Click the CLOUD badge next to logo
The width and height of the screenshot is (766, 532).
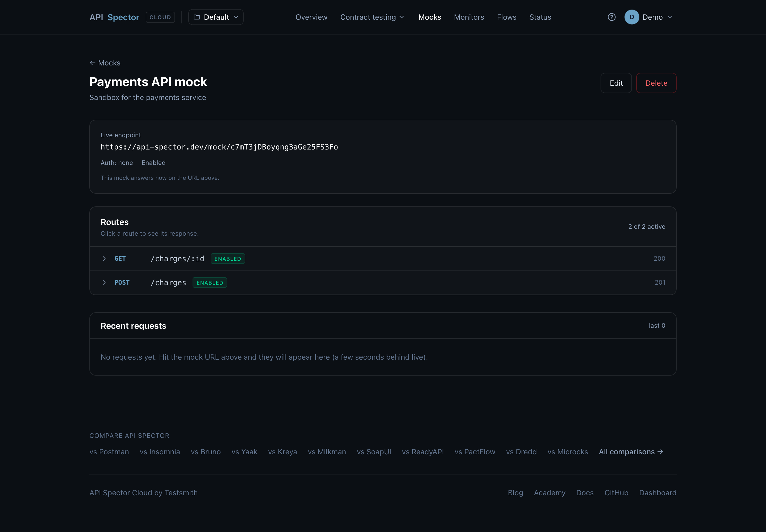click(x=160, y=17)
